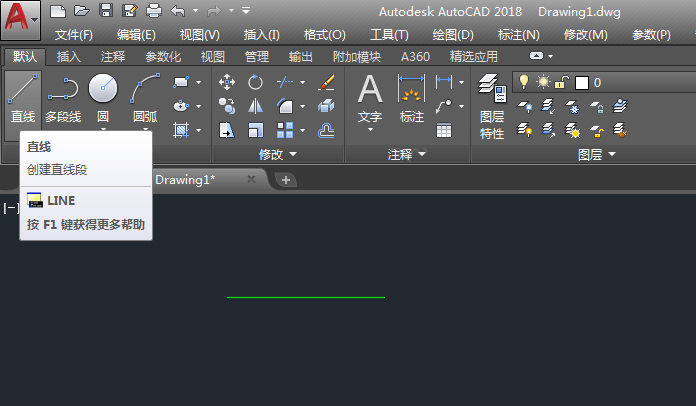Open the AutoCAD application menu button
The height and width of the screenshot is (406, 696).
click(20, 20)
